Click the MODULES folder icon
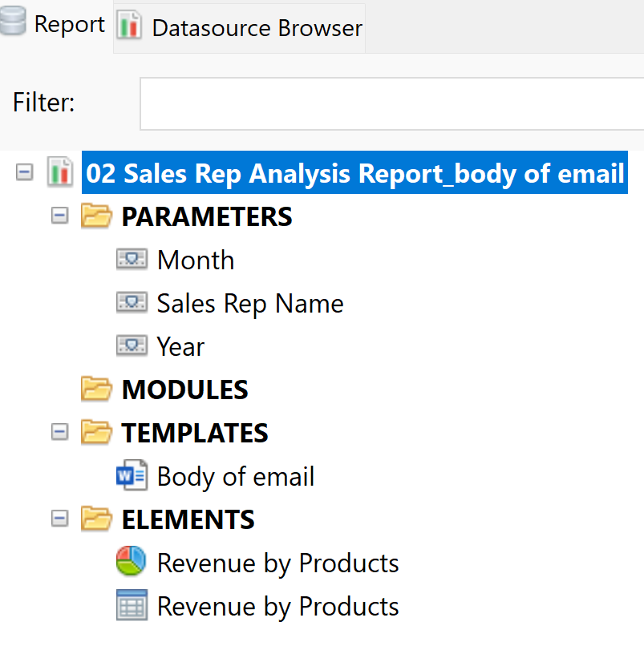The width and height of the screenshot is (644, 654). click(x=96, y=390)
